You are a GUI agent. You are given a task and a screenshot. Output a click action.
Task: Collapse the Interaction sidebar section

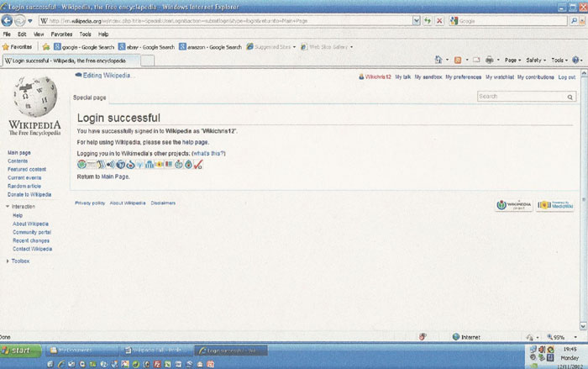(8, 206)
